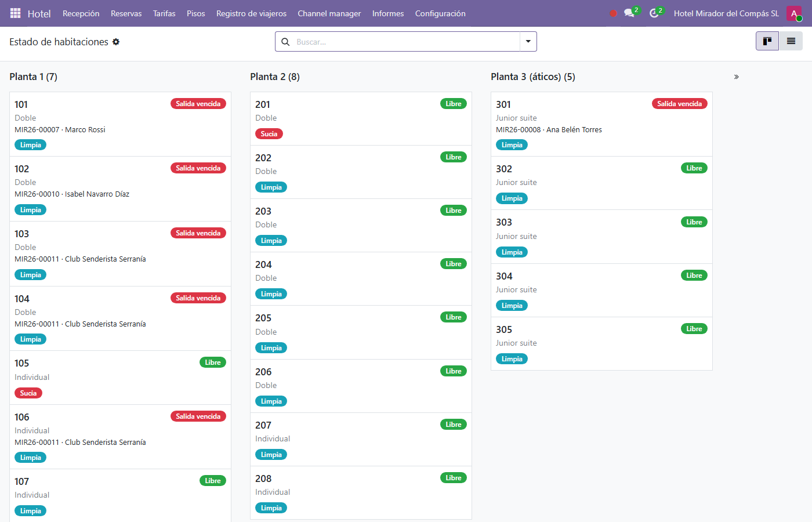
Task: Open room 101 card for Marco Rossi
Action: (x=120, y=124)
